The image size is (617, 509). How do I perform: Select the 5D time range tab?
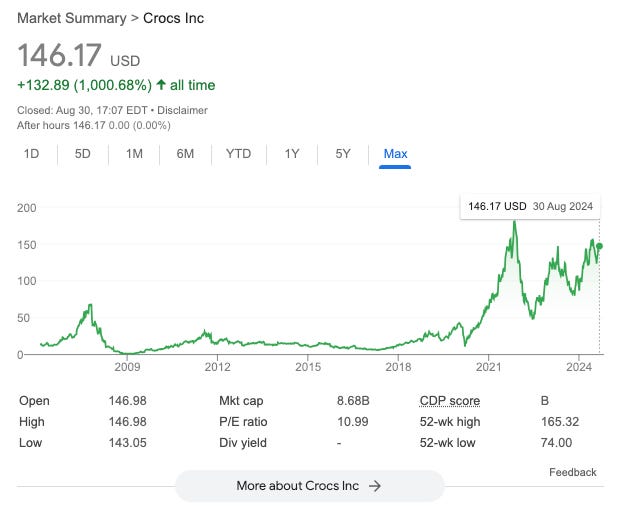point(83,154)
